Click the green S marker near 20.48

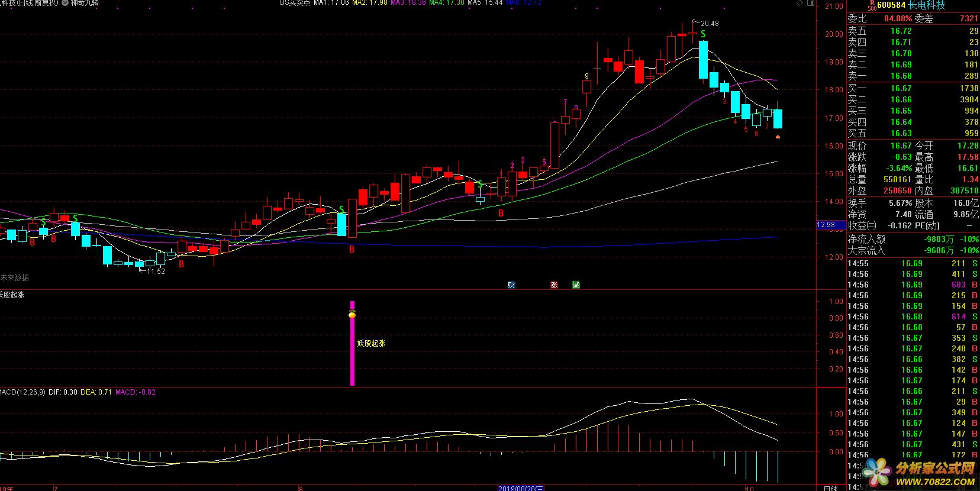coord(703,34)
